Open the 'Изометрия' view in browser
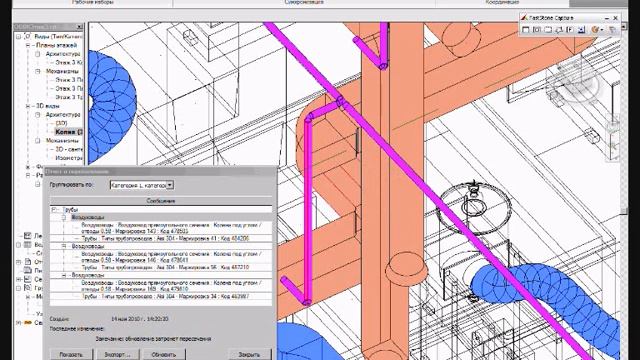This screenshot has height=360, width=640. point(69,158)
